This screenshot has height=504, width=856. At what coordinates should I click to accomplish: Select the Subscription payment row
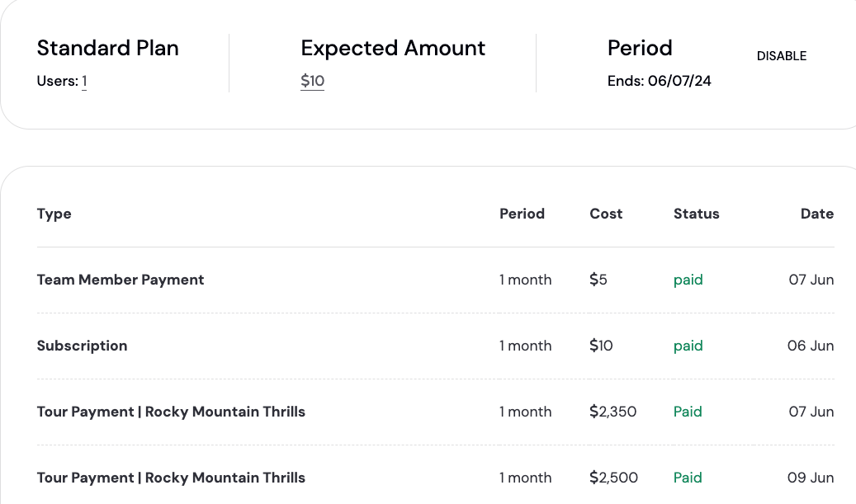(x=435, y=346)
